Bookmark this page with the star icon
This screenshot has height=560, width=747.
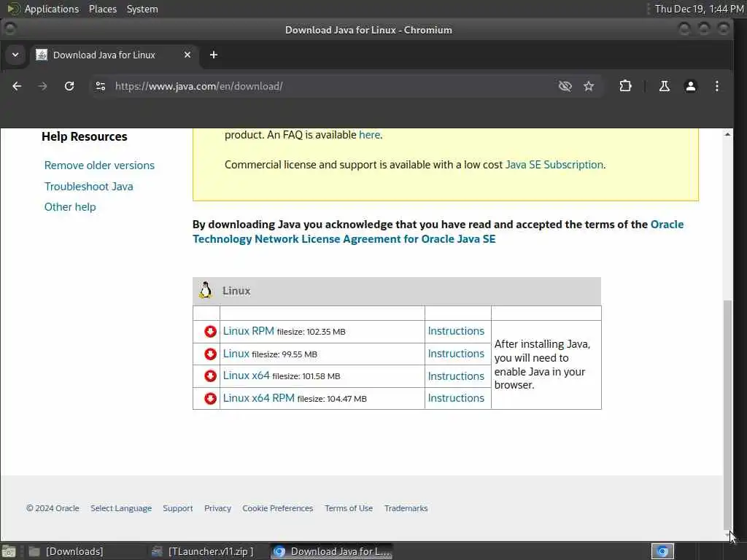(x=589, y=86)
